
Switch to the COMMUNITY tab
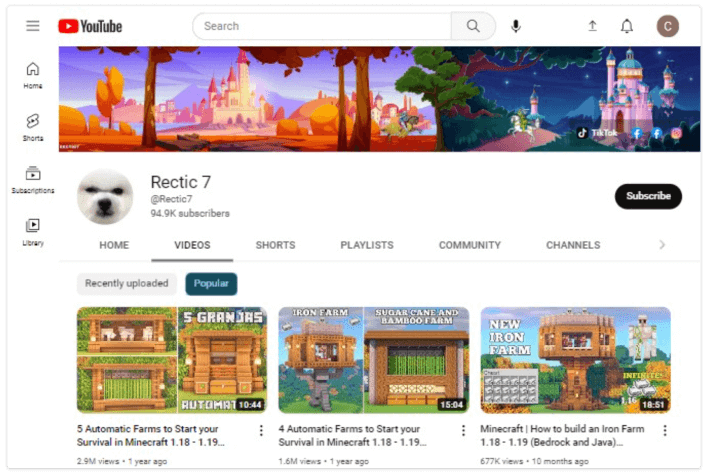[x=469, y=245]
